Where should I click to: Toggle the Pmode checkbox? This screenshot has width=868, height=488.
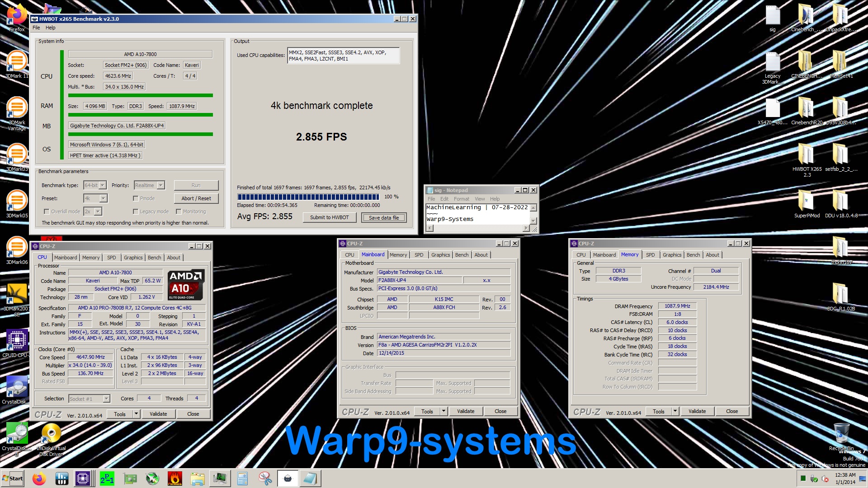(136, 198)
